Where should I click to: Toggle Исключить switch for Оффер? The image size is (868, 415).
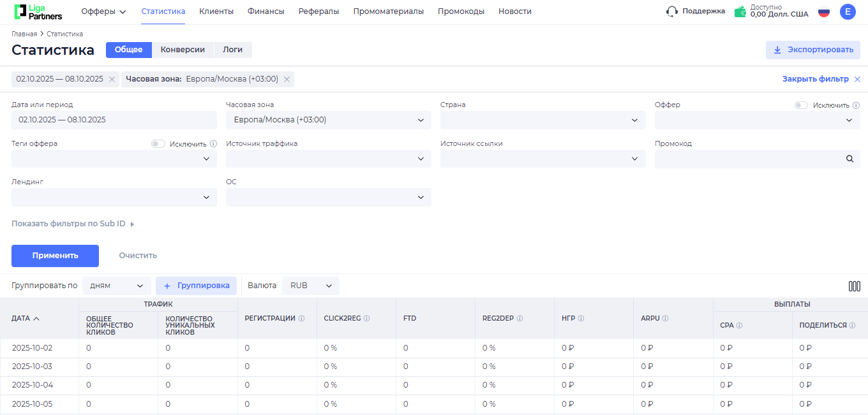coord(801,105)
